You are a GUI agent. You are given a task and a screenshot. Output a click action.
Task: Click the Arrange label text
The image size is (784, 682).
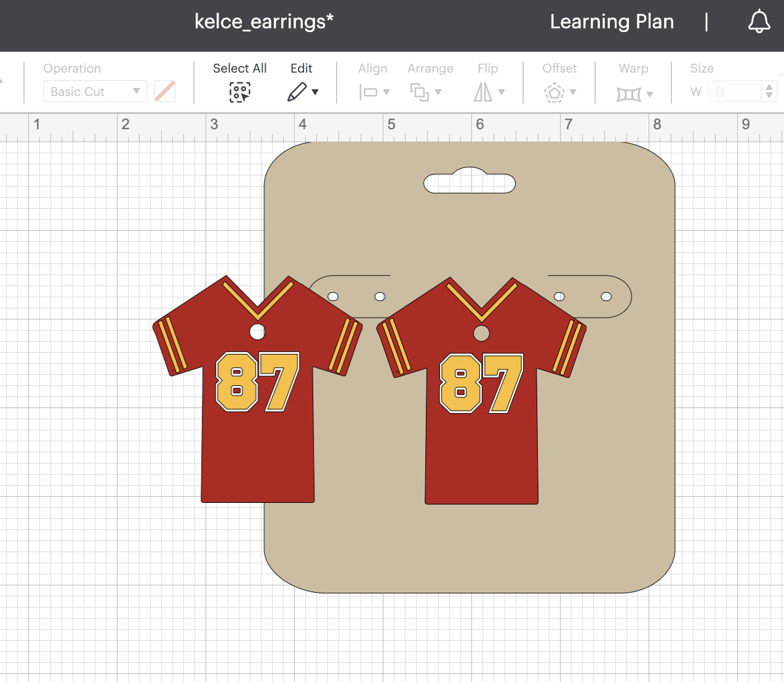[431, 68]
